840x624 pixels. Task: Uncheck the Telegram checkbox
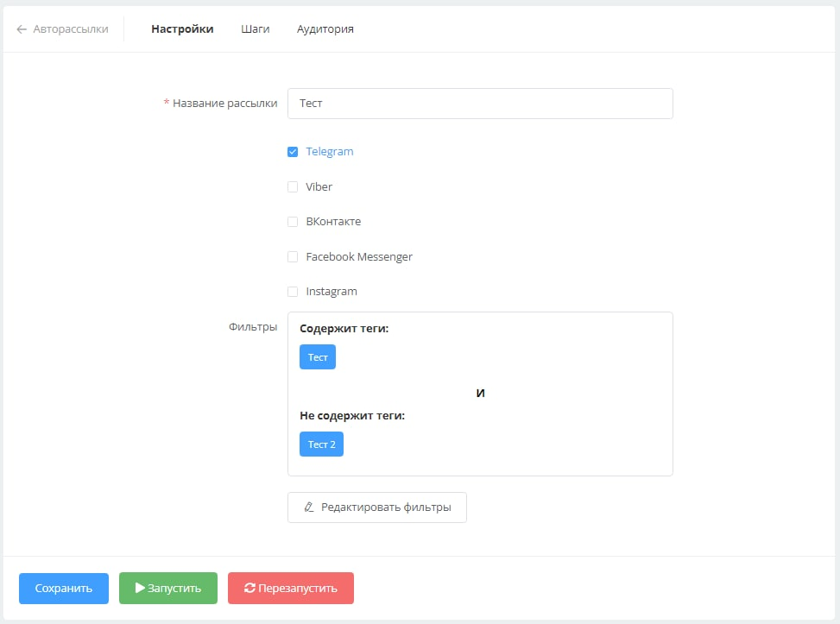click(293, 152)
